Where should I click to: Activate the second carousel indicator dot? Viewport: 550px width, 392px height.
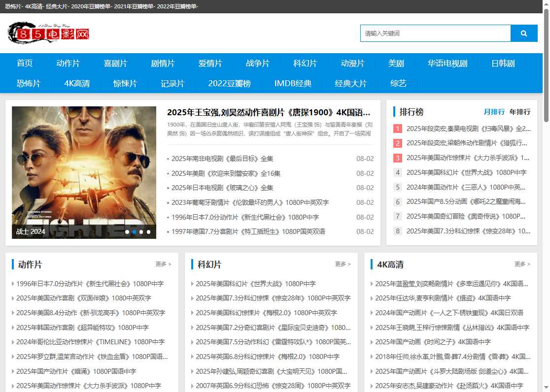[134, 231]
